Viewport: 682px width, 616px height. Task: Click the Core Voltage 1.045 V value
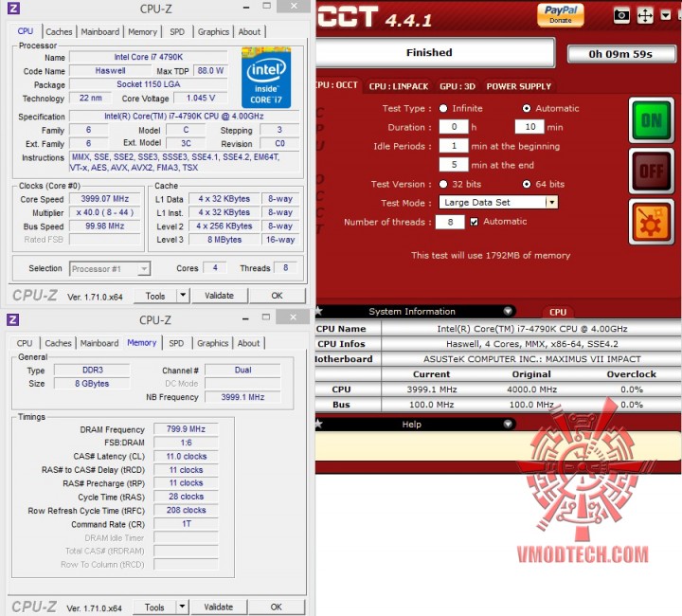pos(201,98)
